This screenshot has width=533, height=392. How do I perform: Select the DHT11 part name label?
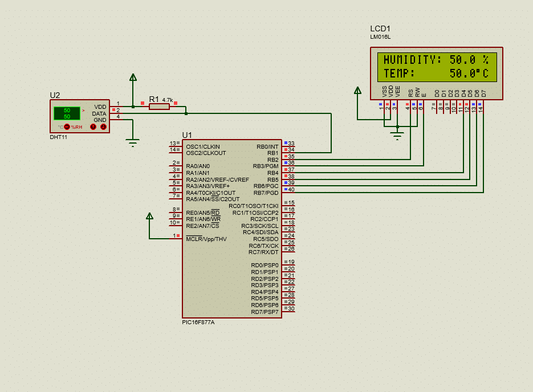pos(59,137)
